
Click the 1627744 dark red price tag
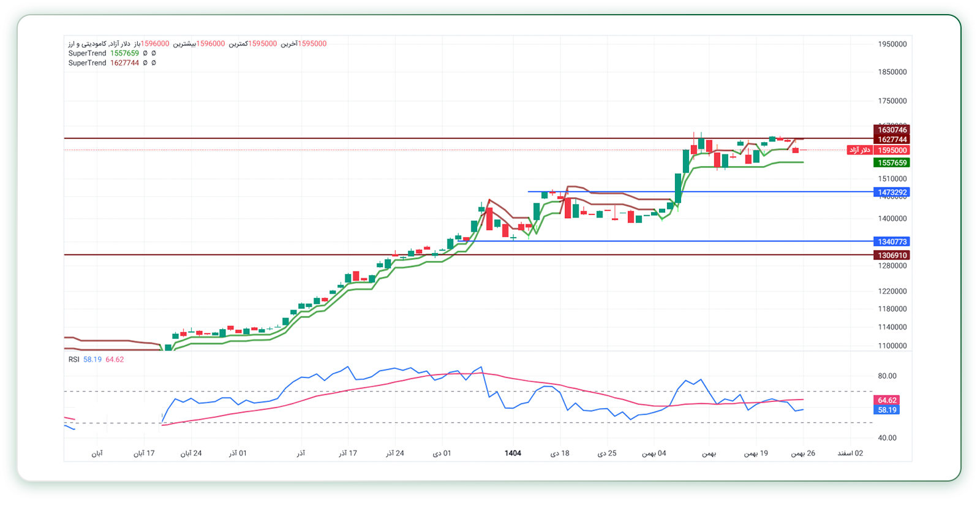pos(891,140)
